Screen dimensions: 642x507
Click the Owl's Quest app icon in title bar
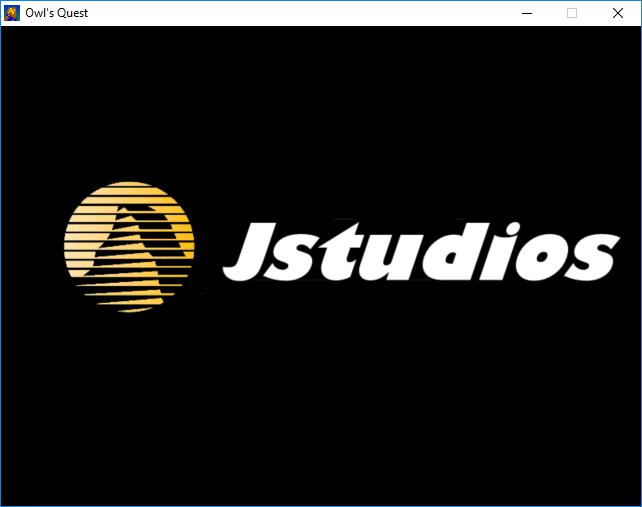click(12, 13)
